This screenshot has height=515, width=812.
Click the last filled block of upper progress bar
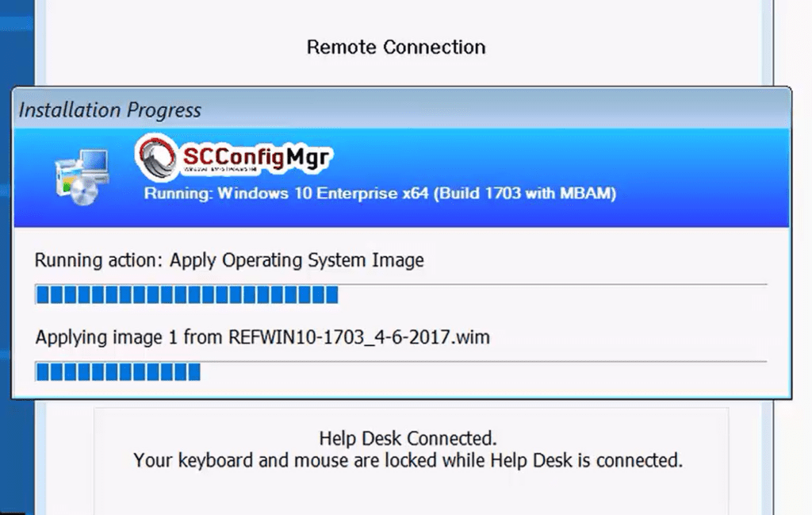point(332,294)
